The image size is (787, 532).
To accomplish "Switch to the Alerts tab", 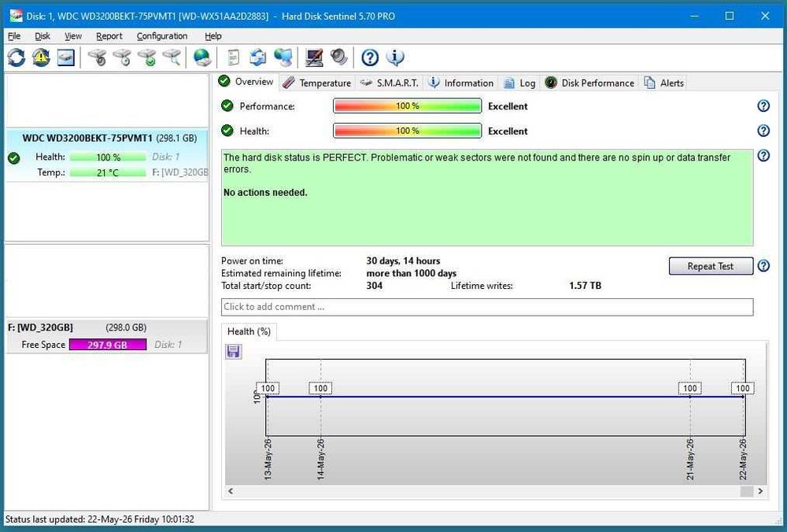I will pos(664,83).
